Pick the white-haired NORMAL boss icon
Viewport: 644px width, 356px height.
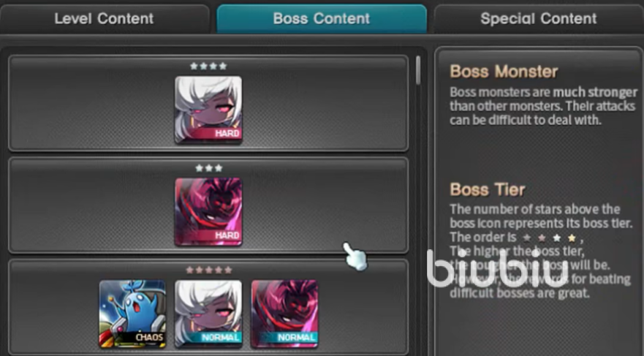pos(208,314)
